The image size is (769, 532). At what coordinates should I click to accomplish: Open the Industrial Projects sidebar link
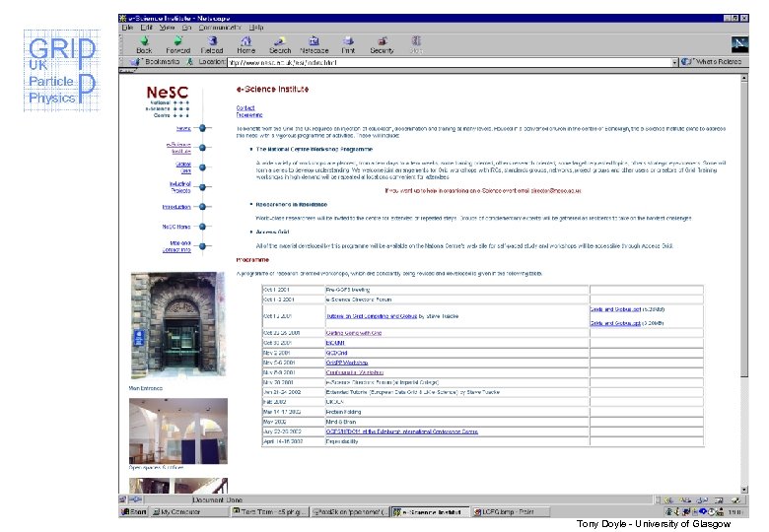point(180,187)
